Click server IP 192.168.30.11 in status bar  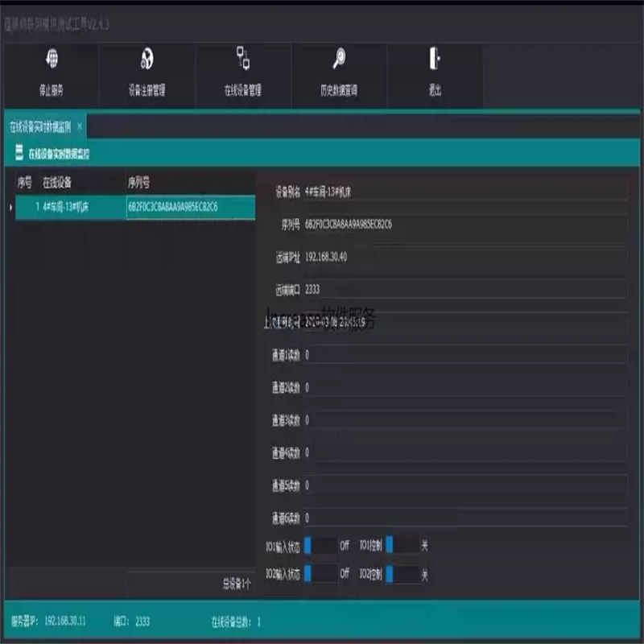point(48,621)
